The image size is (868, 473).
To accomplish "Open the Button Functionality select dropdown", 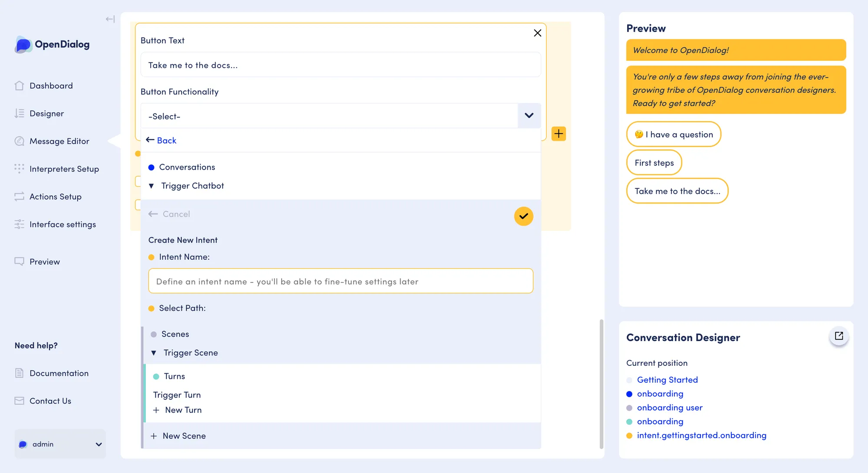I will [x=341, y=116].
